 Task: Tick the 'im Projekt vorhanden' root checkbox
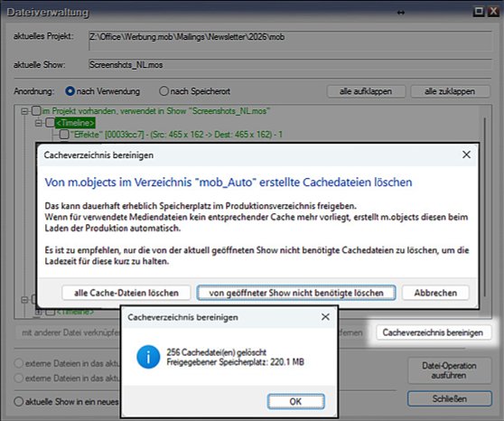coord(36,111)
